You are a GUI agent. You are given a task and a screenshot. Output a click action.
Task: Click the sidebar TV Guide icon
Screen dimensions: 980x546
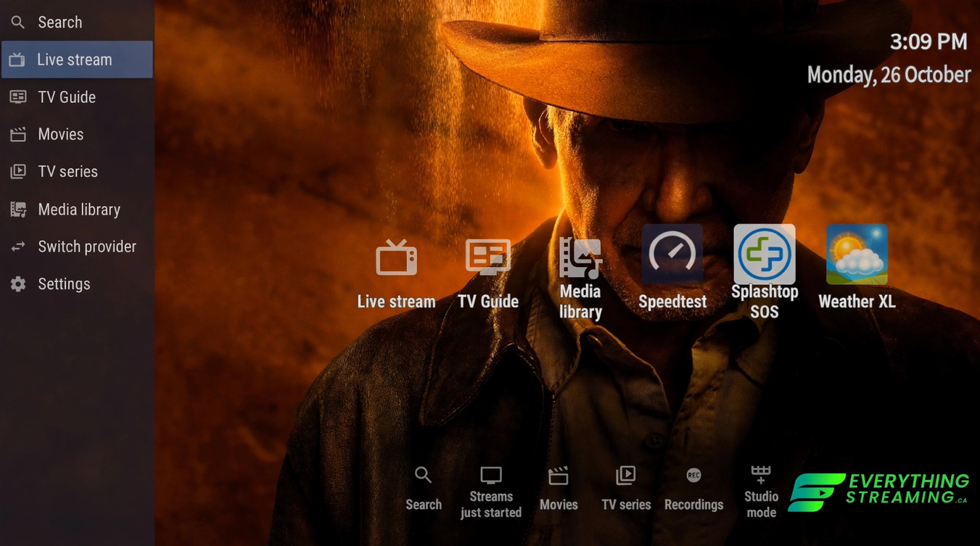[x=18, y=97]
